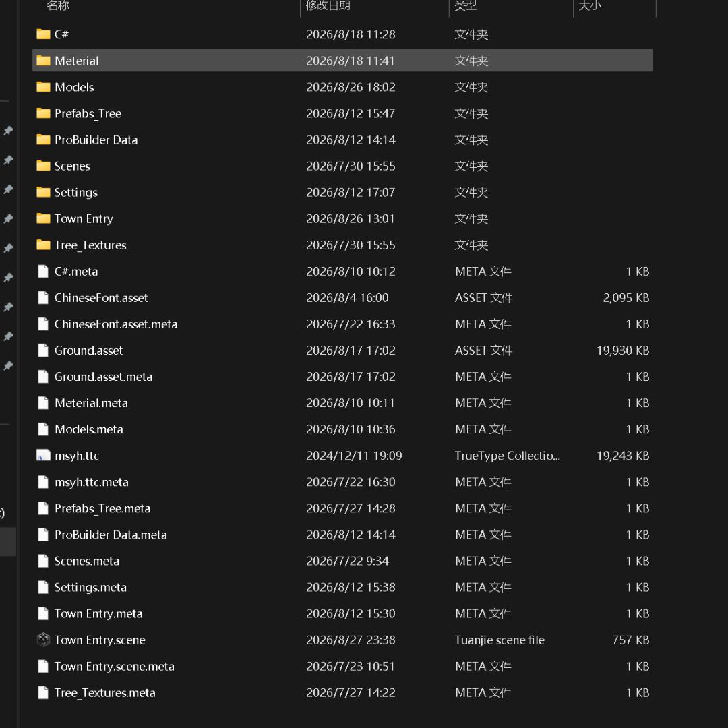Click the date 2024/12/11 19:09
Screen dimensions: 728x728
(x=355, y=456)
